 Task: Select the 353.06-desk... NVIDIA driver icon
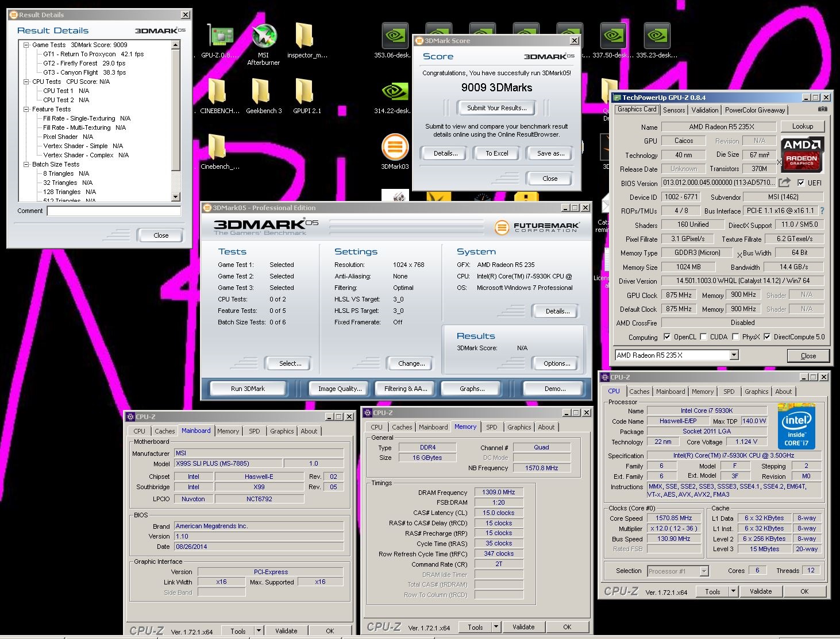tap(395, 37)
